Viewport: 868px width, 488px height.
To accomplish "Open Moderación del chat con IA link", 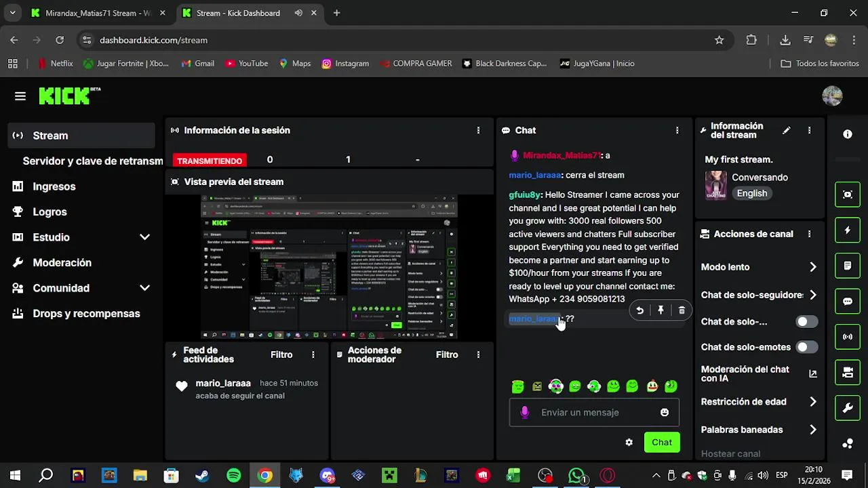I will (x=813, y=373).
